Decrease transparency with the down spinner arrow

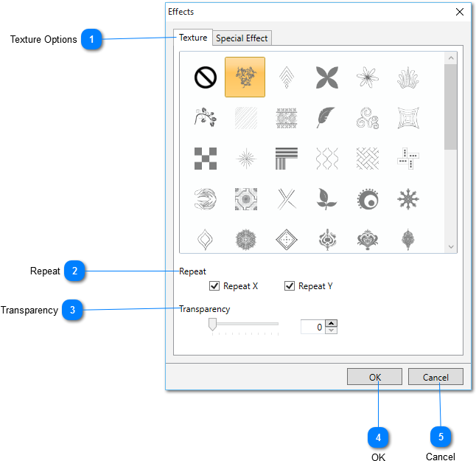[x=332, y=330]
